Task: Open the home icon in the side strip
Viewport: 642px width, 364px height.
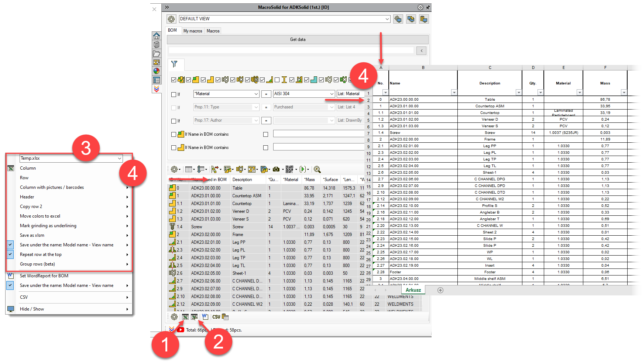Action: 157,36
